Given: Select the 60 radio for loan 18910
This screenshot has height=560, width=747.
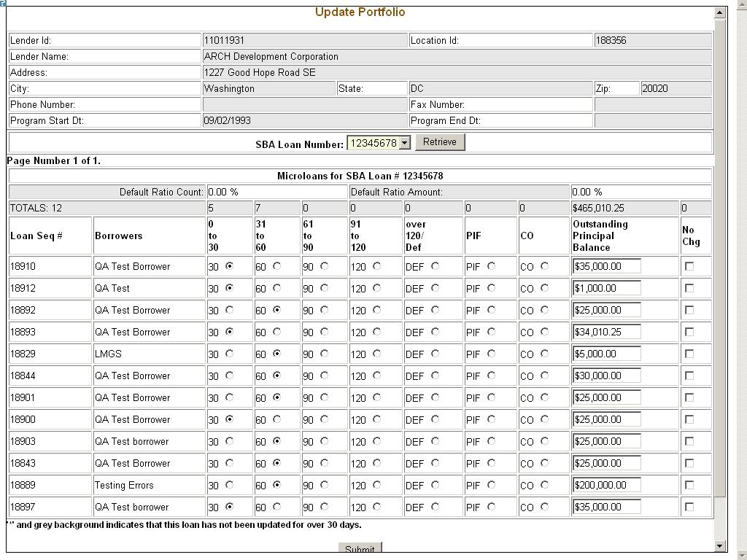Looking at the screenshot, I should pyautogui.click(x=276, y=266).
